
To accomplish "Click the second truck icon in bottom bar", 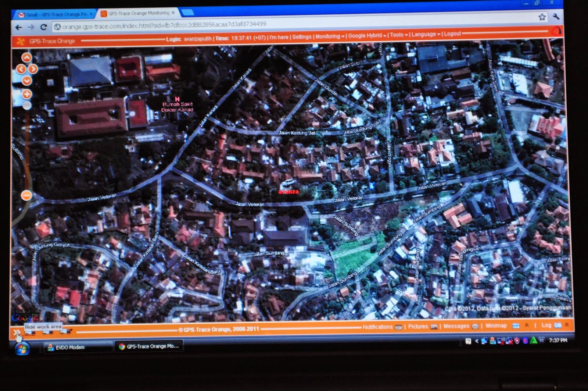I will point(48,332).
